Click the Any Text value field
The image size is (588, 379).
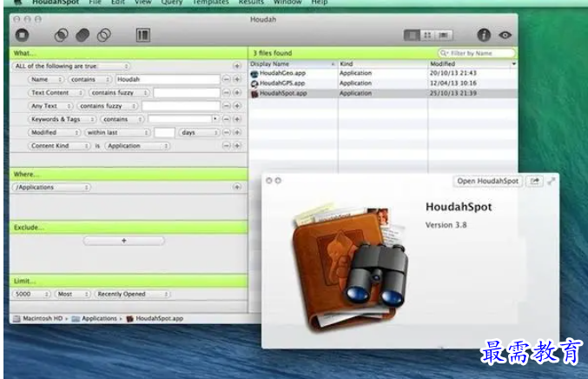click(181, 106)
